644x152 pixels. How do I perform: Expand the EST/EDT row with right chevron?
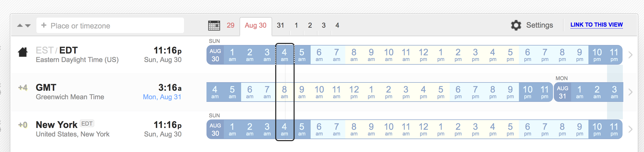pos(630,55)
